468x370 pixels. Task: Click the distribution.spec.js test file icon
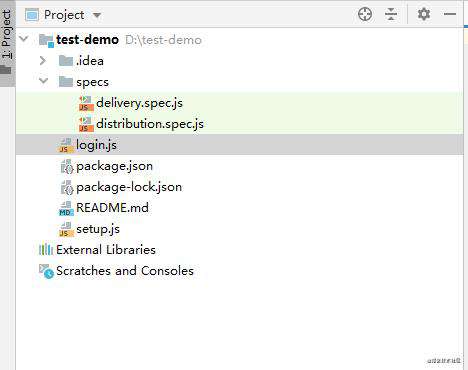coord(86,124)
